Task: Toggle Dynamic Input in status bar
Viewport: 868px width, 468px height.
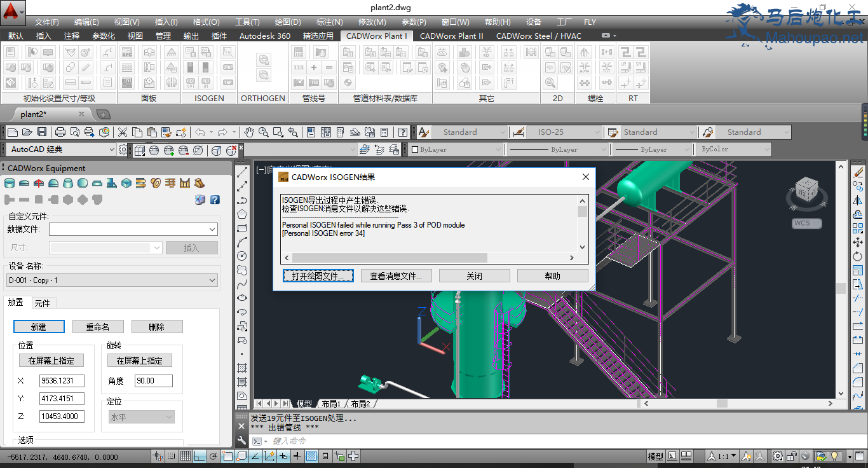Action: point(283,456)
